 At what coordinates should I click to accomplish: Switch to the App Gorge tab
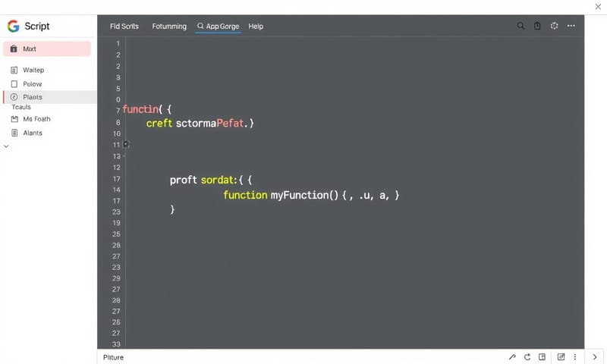tap(219, 26)
